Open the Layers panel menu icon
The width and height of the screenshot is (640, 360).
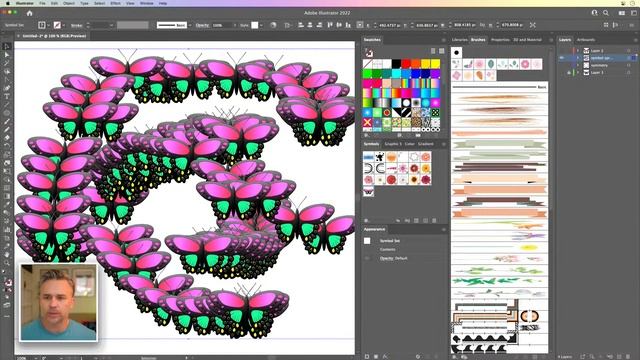[x=636, y=40]
